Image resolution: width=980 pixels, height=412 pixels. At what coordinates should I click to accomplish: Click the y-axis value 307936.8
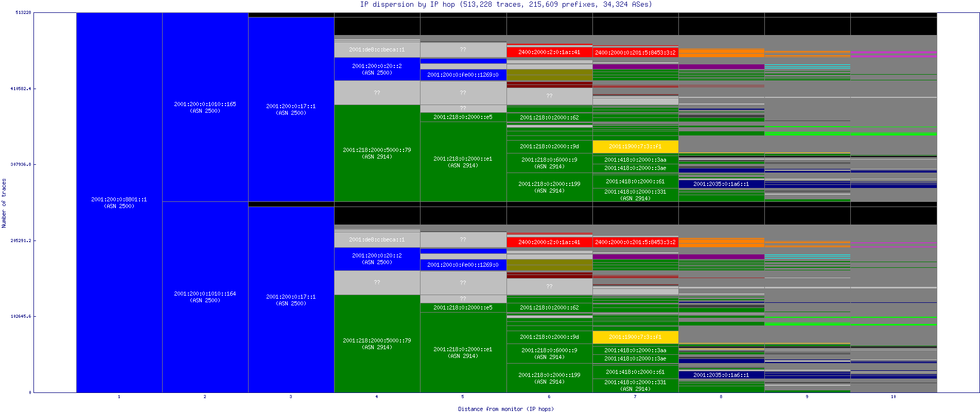[21, 164]
